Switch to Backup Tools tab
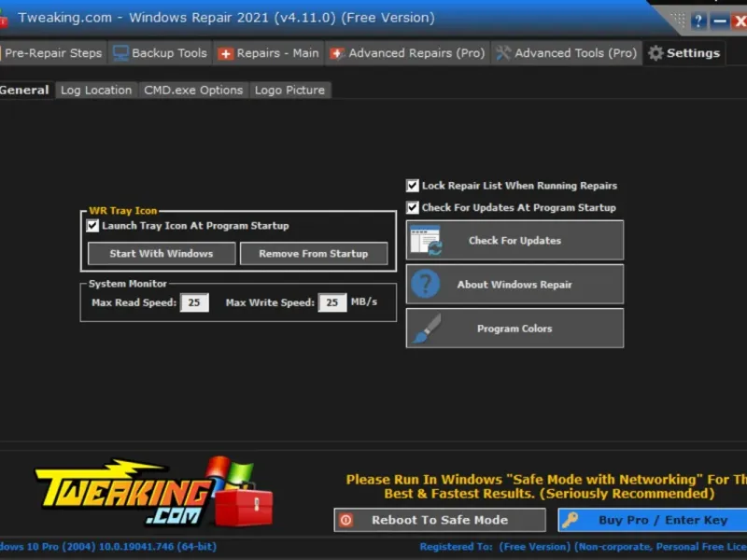The height and width of the screenshot is (560, 747). click(x=160, y=53)
